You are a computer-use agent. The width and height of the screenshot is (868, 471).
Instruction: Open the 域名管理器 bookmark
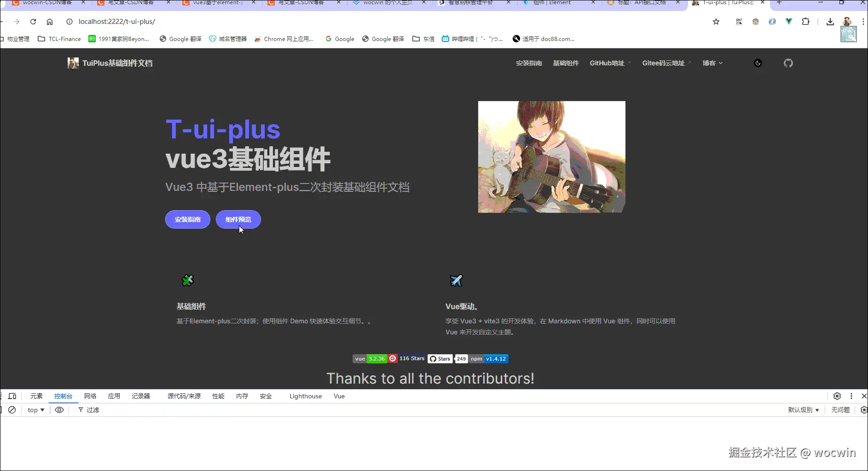pos(228,39)
